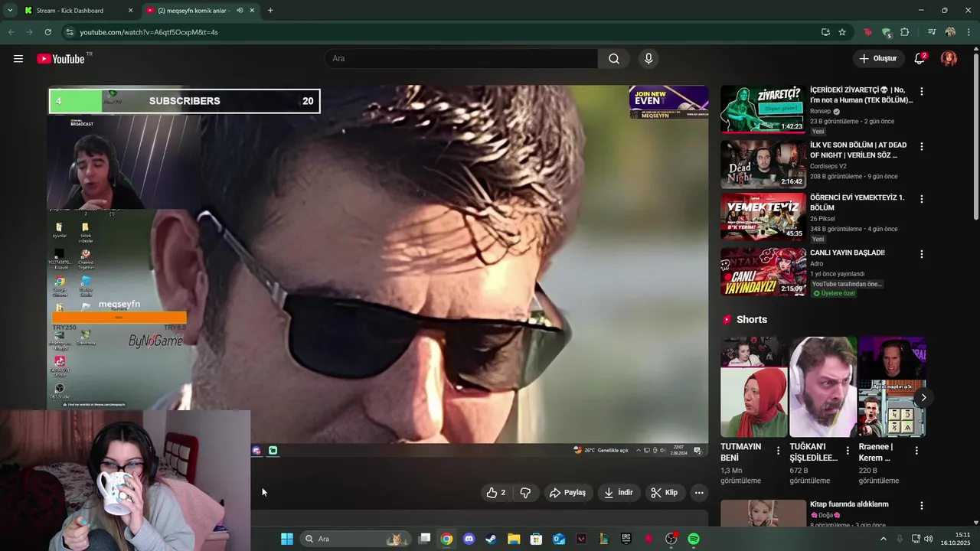Screen dimensions: 980x551
Task: Click the İndir download button
Action: click(619, 493)
